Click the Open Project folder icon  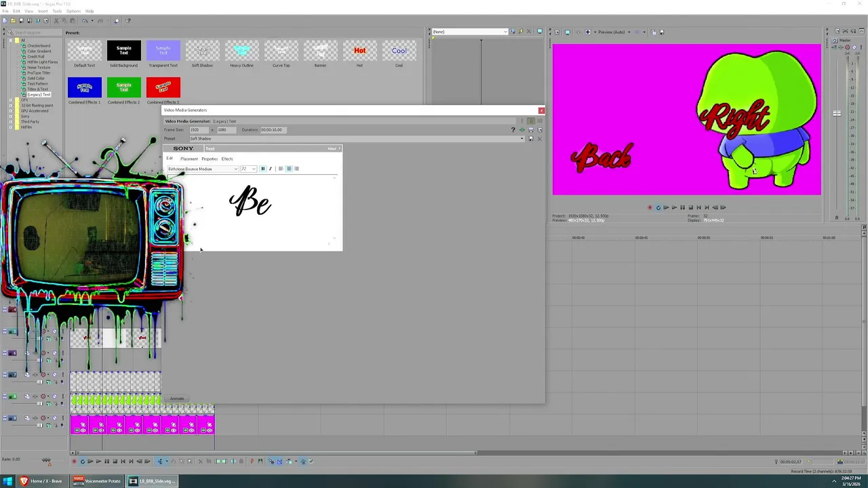[13, 20]
